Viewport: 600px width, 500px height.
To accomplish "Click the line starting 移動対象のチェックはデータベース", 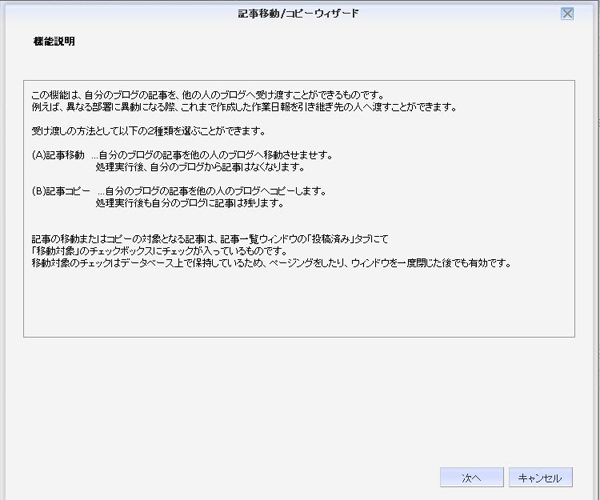I will [x=271, y=263].
